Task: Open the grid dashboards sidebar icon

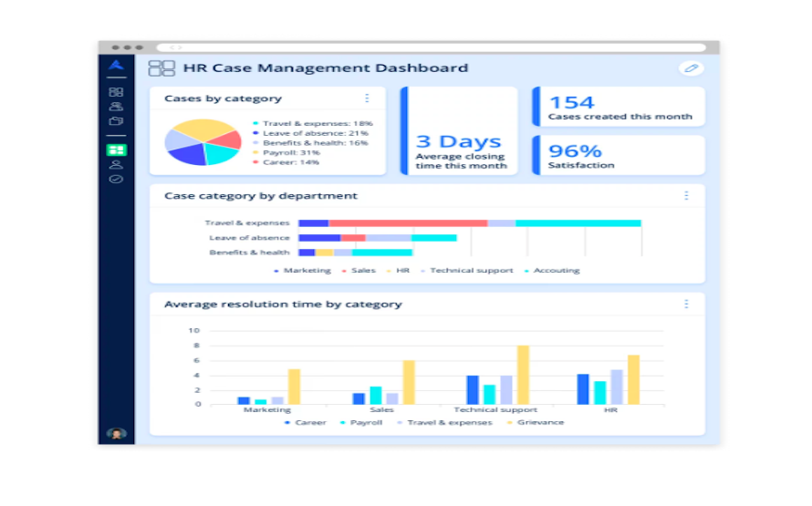Action: coord(116,92)
